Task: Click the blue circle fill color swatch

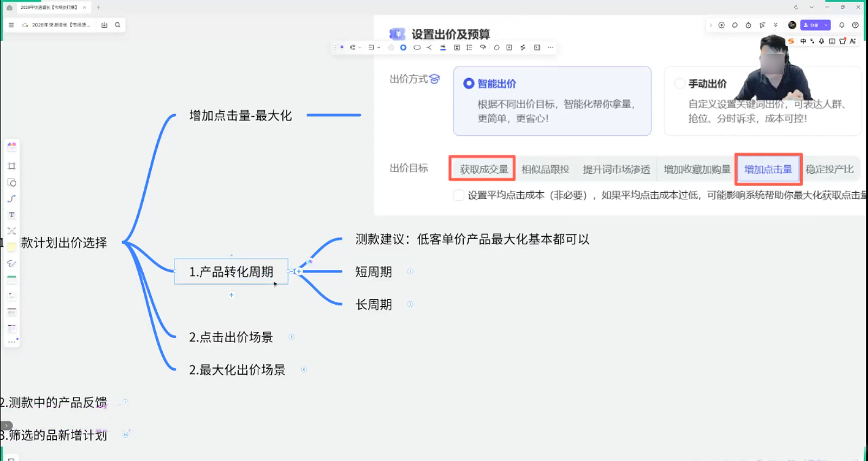Action: pos(403,48)
